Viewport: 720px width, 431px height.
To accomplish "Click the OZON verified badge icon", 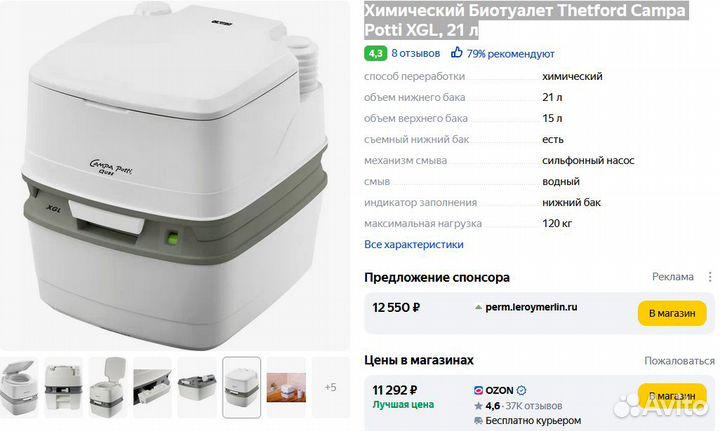I will (x=521, y=391).
